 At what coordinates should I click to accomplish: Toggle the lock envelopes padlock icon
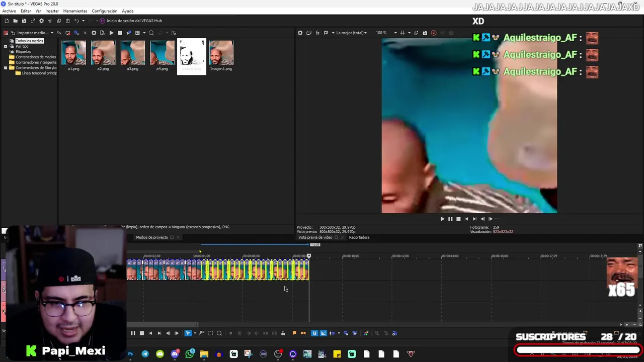[283, 333]
